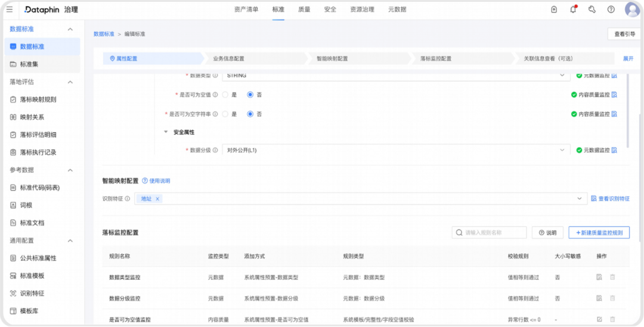This screenshot has width=644, height=327.
Task: Open the 数据分级 对外公开(L1) dropdown
Action: pos(396,150)
